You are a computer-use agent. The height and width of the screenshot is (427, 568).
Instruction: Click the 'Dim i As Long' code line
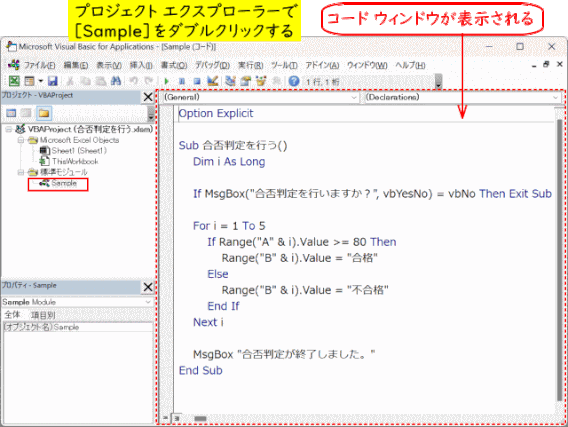[x=229, y=162]
